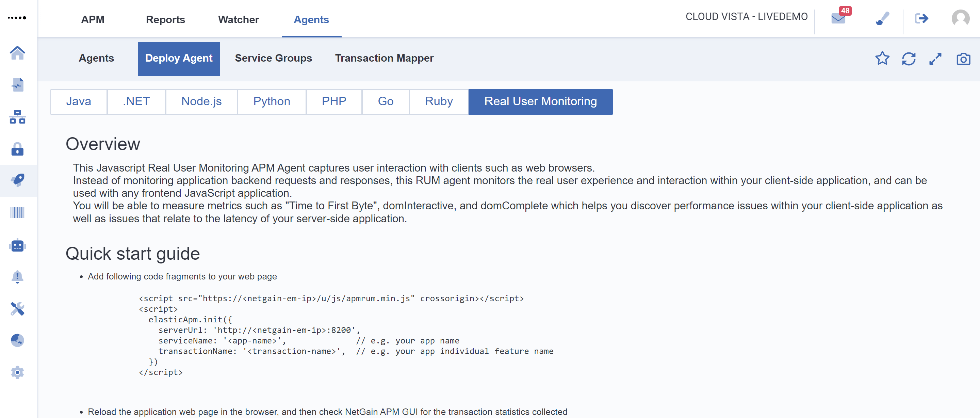This screenshot has height=418, width=980.
Task: Select the Node.js agent tab
Action: coord(201,101)
